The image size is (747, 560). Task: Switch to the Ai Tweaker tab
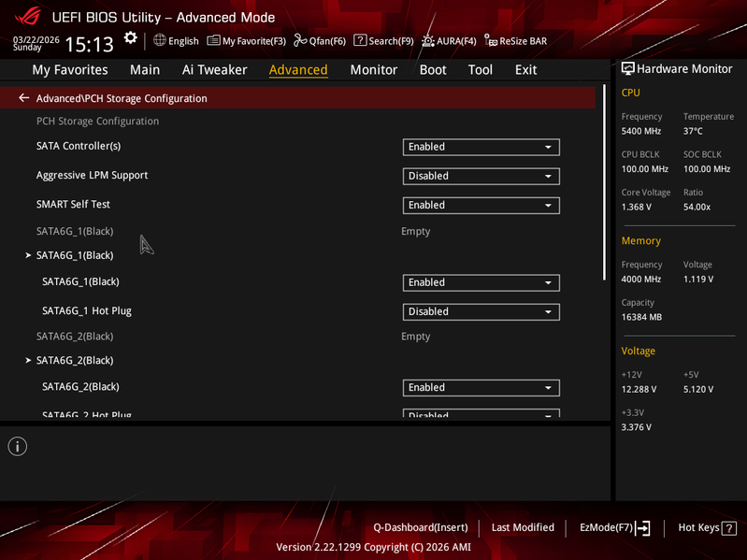tap(214, 70)
